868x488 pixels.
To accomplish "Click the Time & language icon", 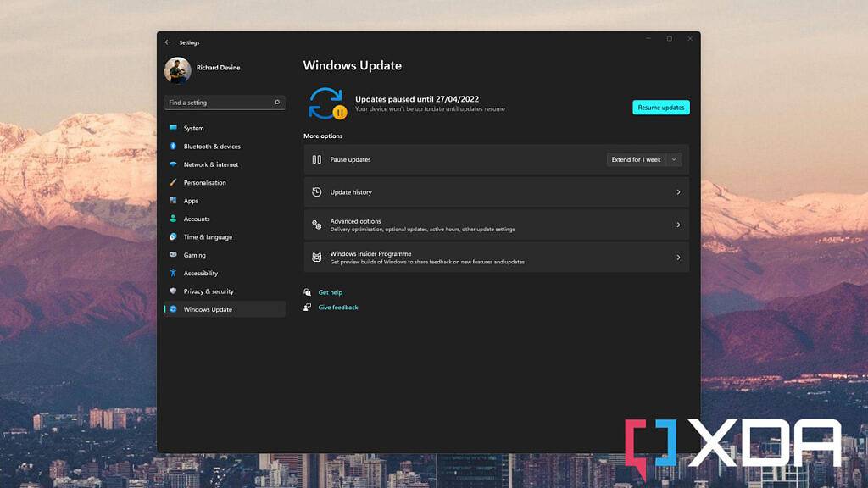I will click(174, 237).
